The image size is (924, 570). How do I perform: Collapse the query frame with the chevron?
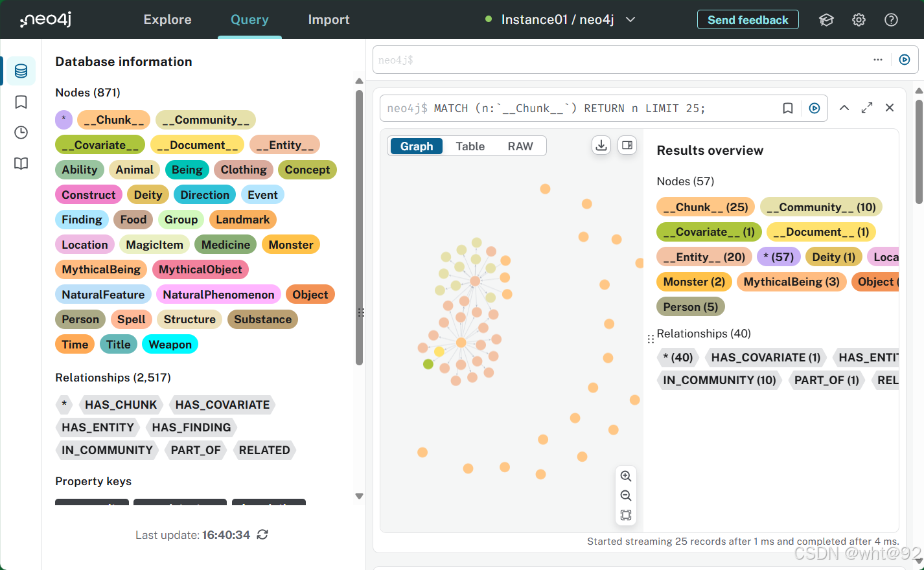click(x=844, y=108)
